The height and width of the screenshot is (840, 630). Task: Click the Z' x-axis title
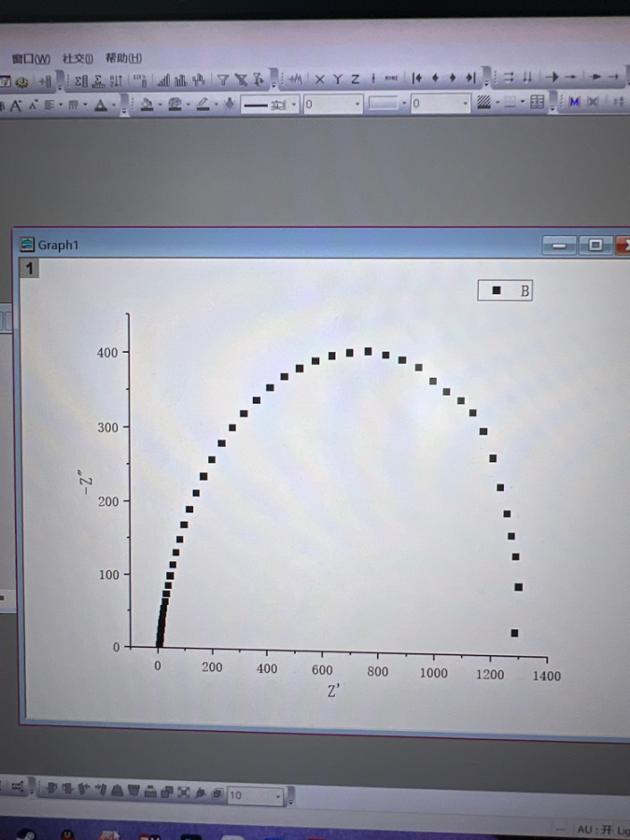point(331,693)
